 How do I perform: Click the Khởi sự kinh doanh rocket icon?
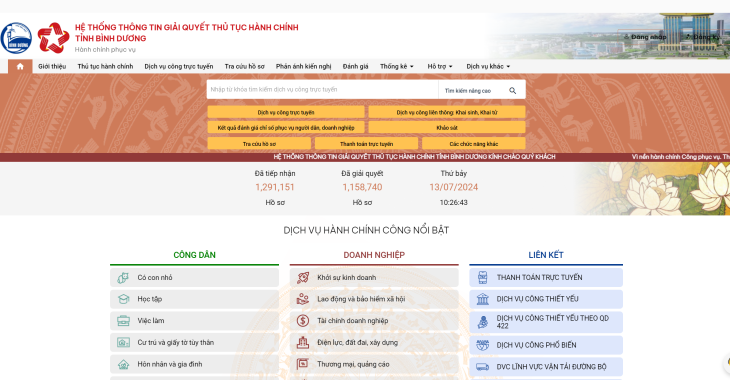pyautogui.click(x=303, y=278)
